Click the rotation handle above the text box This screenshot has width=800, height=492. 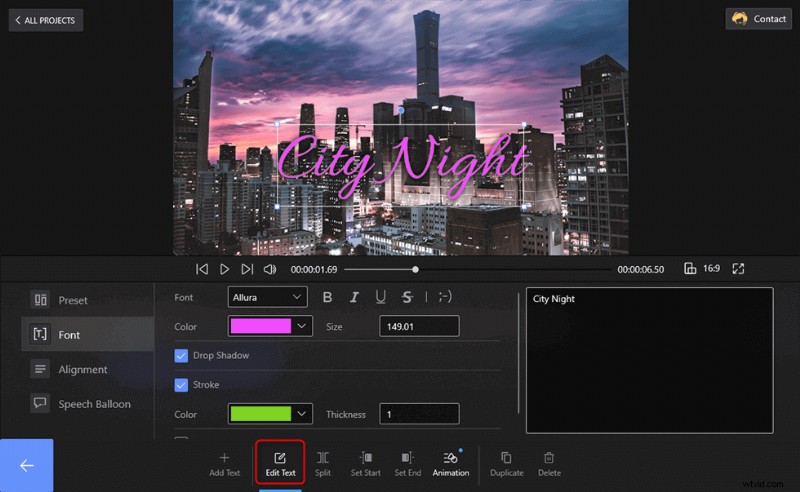tap(401, 110)
